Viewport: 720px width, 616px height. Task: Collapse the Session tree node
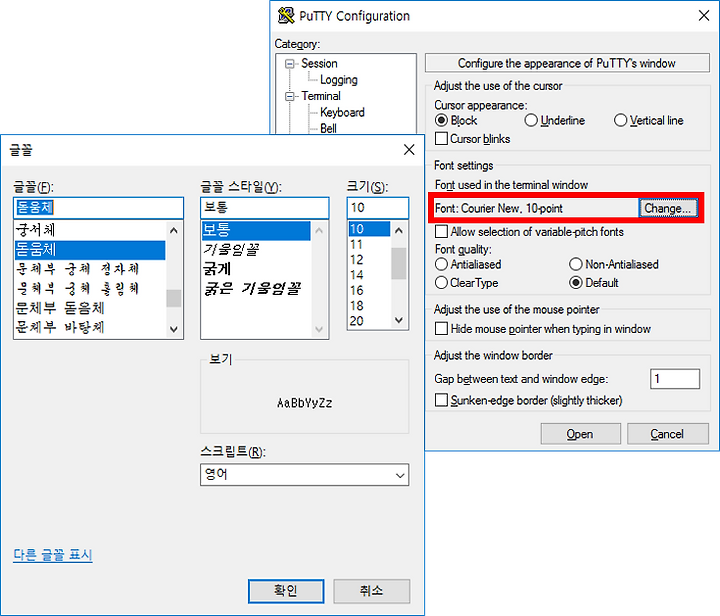pos(289,63)
